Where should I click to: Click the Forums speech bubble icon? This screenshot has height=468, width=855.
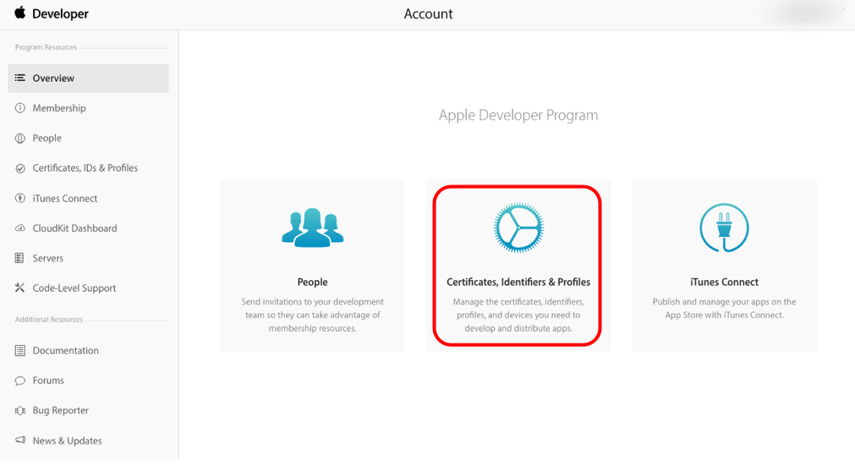pos(20,380)
